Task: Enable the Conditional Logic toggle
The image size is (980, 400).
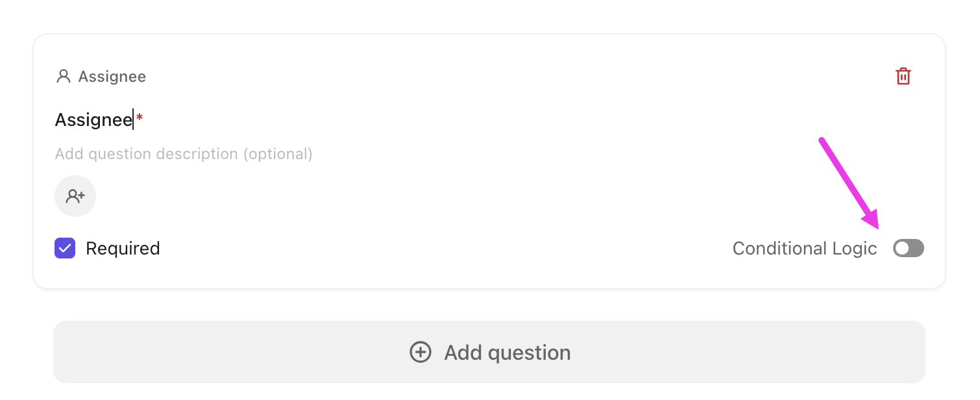Action: coord(908,248)
